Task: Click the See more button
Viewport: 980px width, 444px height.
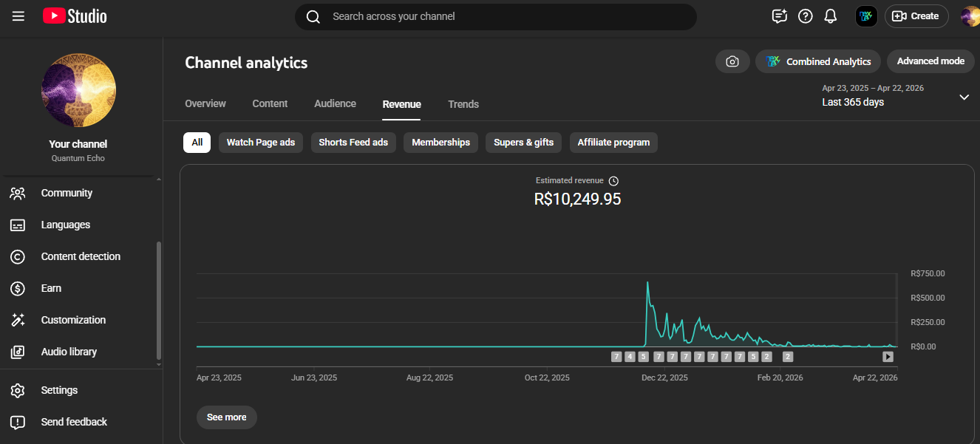Action: click(226, 417)
